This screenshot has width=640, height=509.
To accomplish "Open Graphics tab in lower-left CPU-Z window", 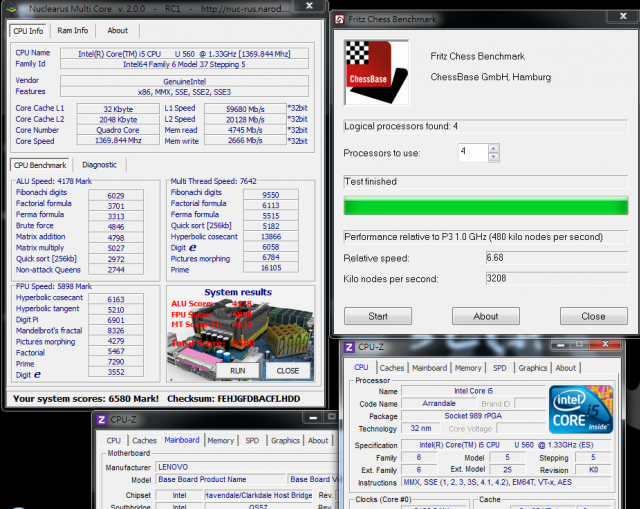I will [285, 440].
